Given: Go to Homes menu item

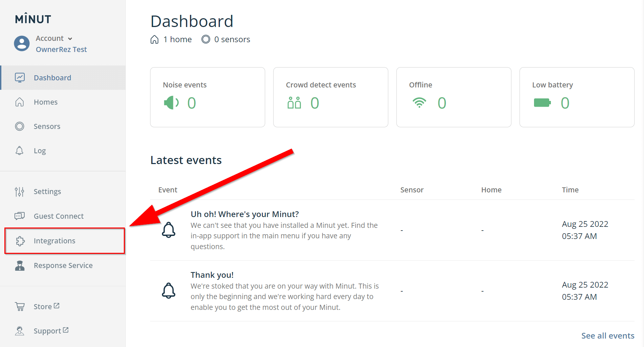Looking at the screenshot, I should click(x=63, y=102).
